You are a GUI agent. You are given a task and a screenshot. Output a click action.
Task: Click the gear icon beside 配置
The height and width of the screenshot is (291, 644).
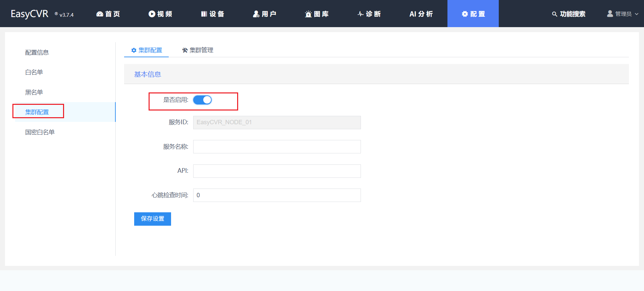[465, 14]
